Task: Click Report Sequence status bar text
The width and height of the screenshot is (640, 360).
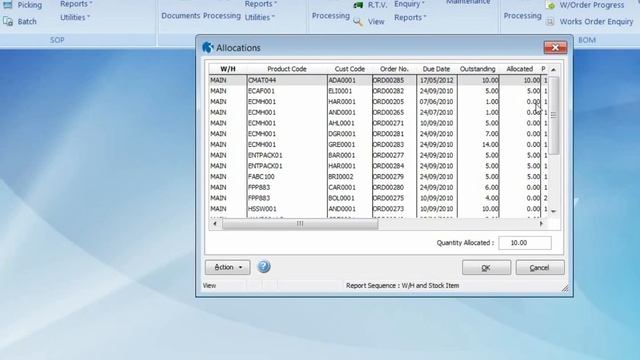Action: (x=402, y=286)
